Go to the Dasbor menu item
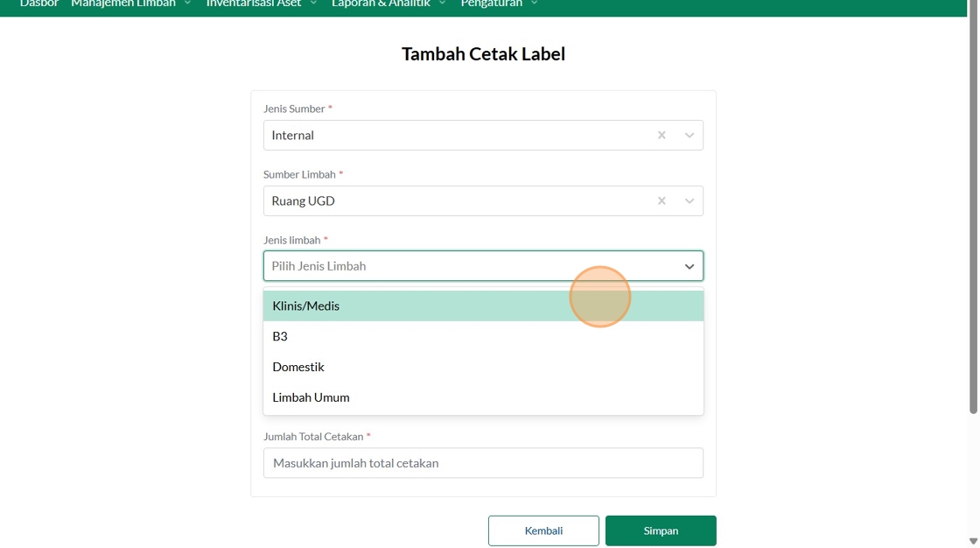The image size is (980, 548). [x=39, y=4]
